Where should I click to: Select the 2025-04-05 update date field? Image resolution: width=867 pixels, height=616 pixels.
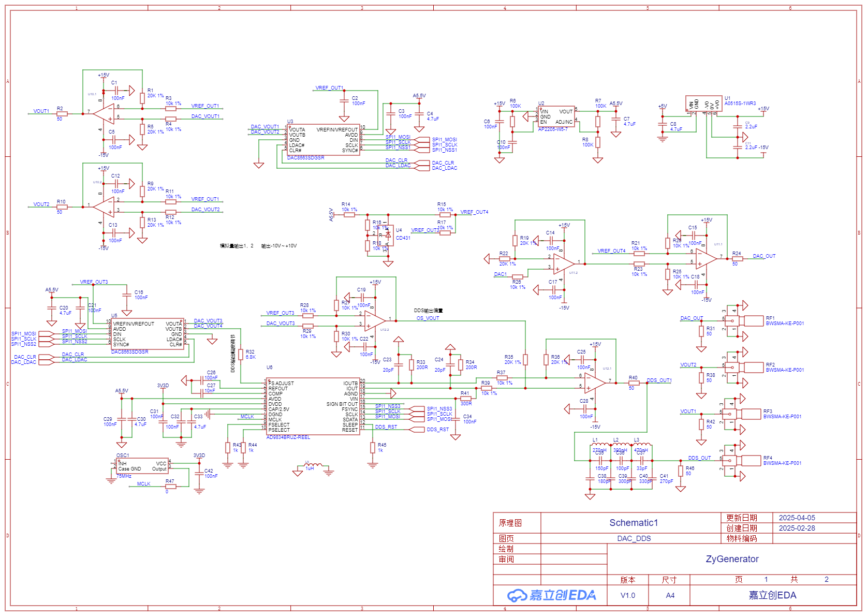798,517
